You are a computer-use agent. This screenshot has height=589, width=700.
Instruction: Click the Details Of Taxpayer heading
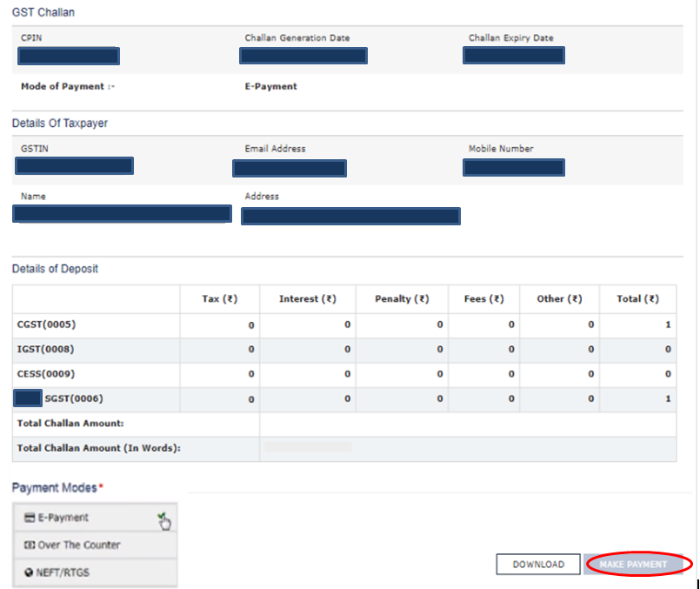click(x=60, y=124)
